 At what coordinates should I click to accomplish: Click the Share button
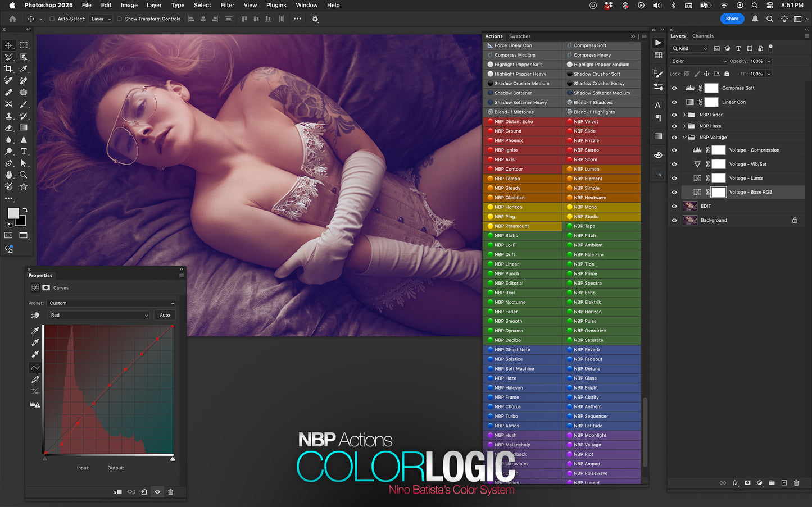732,19
